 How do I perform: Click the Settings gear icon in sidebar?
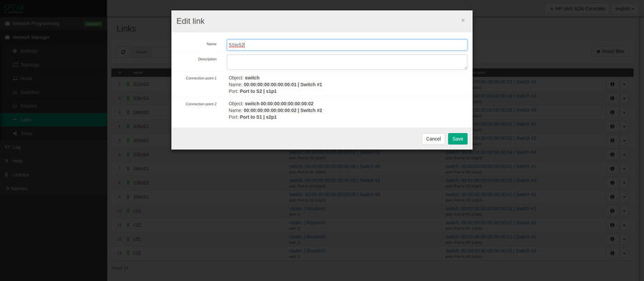[x=15, y=51]
